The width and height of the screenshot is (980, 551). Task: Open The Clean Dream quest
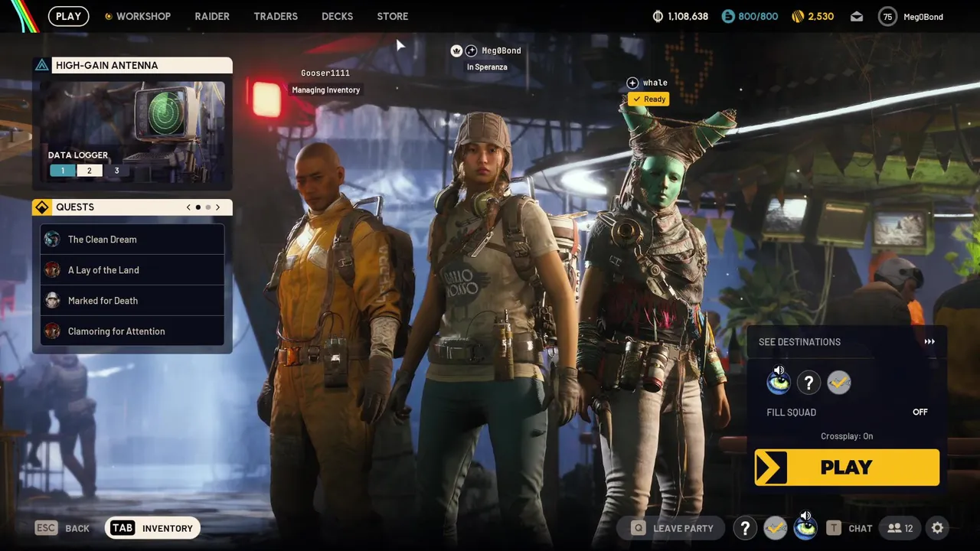pyautogui.click(x=132, y=240)
